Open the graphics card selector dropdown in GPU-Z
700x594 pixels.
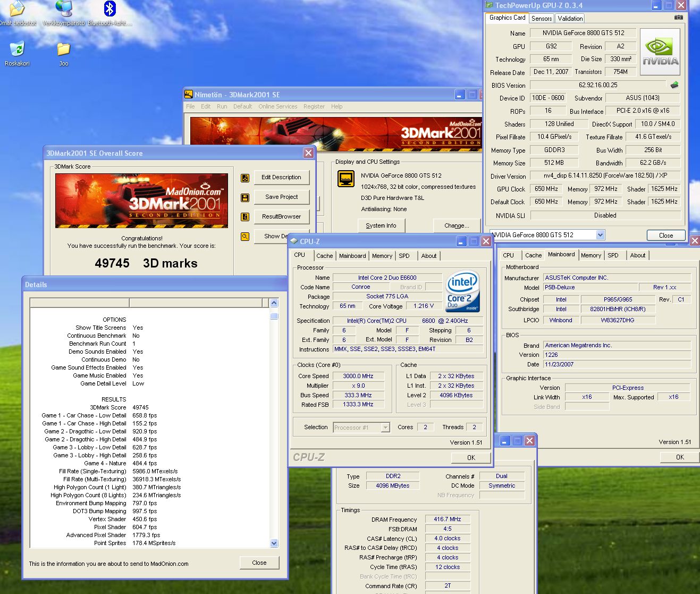coord(600,235)
